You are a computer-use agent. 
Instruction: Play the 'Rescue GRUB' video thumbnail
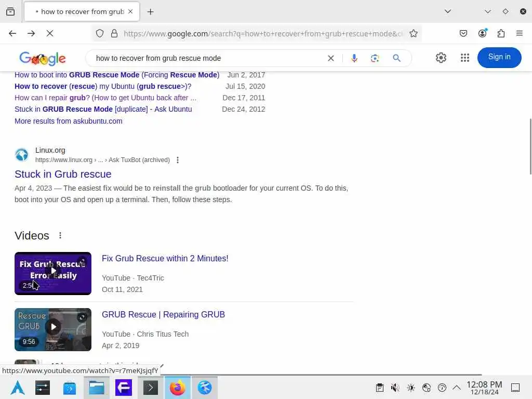pos(53,329)
